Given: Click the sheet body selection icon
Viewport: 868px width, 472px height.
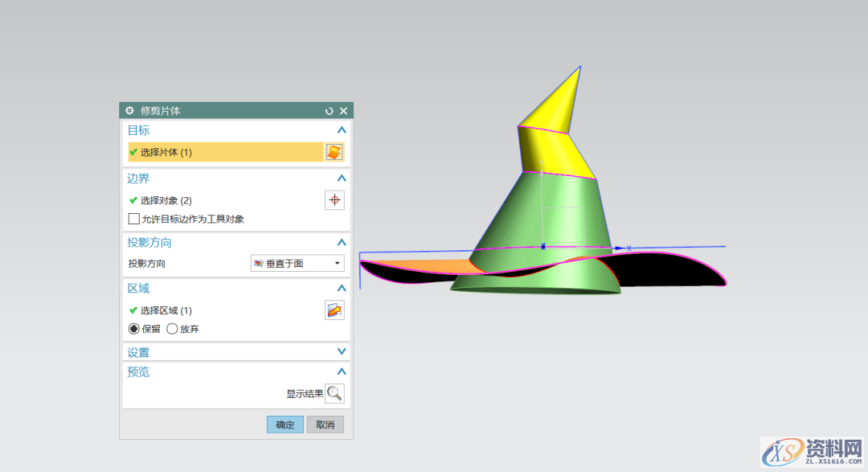Looking at the screenshot, I should coord(334,152).
